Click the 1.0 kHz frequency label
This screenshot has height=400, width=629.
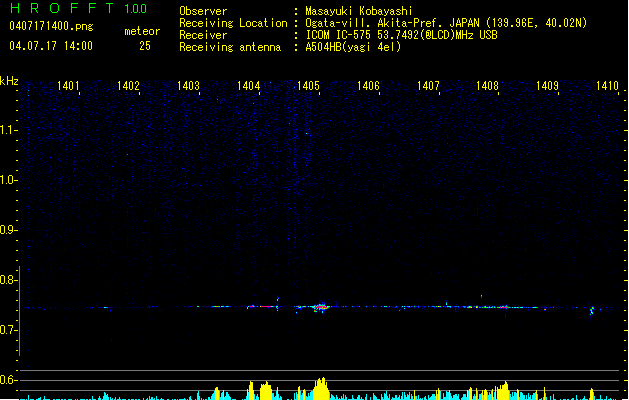tap(7, 180)
